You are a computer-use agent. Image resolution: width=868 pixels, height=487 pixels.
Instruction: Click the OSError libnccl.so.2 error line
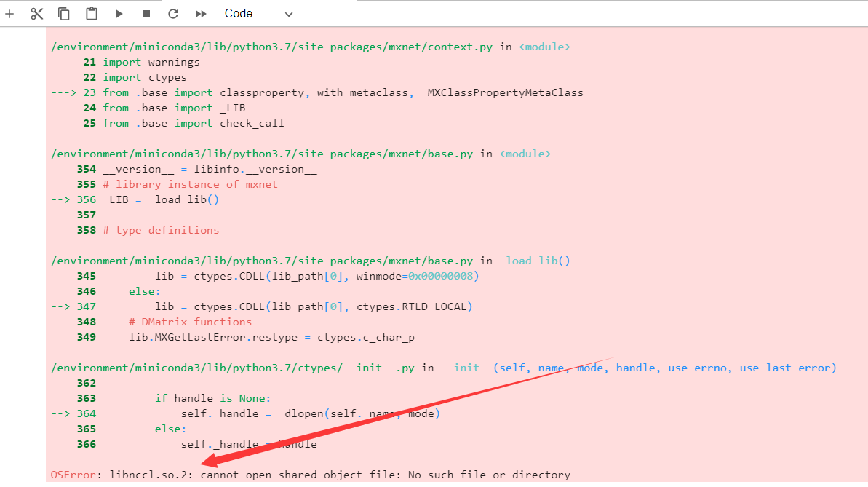coord(308,474)
